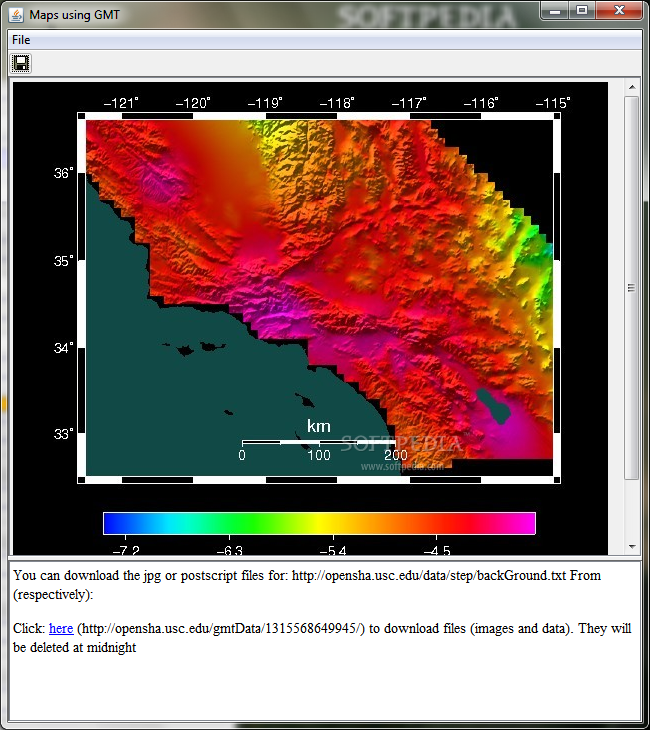The width and height of the screenshot is (650, 730).
Task: Click the '-121°' longitude label
Action: pos(121,103)
